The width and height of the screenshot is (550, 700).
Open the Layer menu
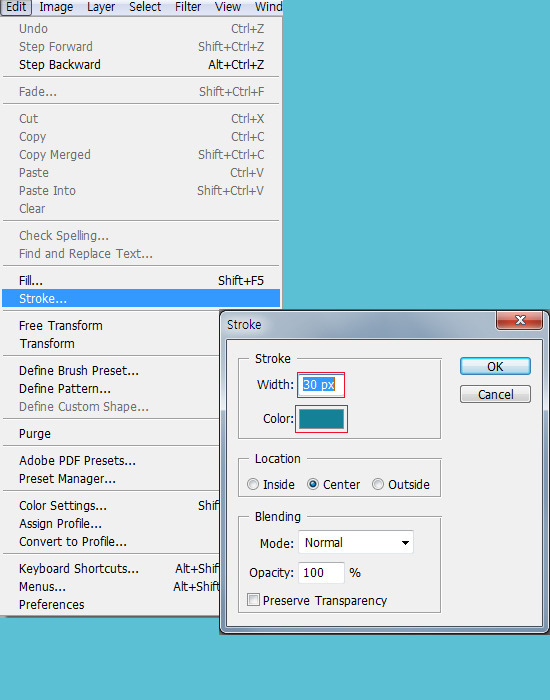101,7
